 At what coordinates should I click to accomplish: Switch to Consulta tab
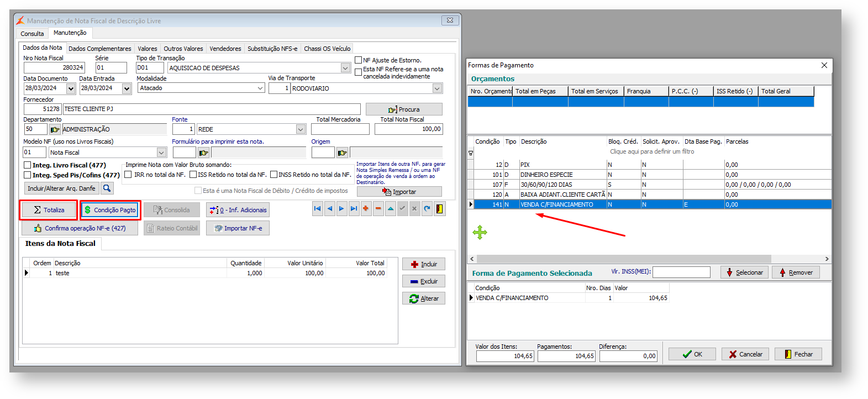tap(32, 34)
